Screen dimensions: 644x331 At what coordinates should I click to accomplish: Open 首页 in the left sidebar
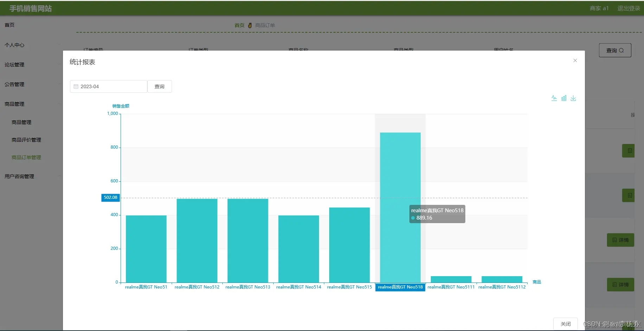click(x=9, y=25)
